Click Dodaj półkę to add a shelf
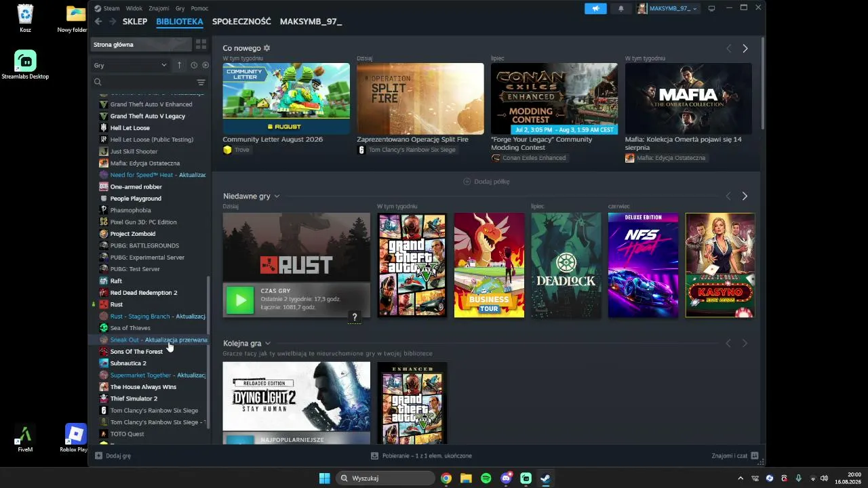This screenshot has height=488, width=868. pyautogui.click(x=486, y=182)
